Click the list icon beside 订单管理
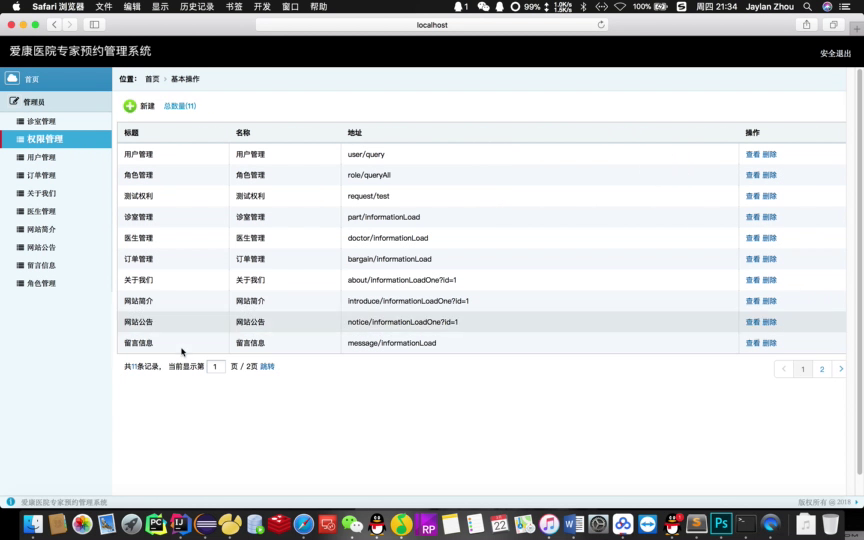The image size is (864, 540). [x=20, y=175]
